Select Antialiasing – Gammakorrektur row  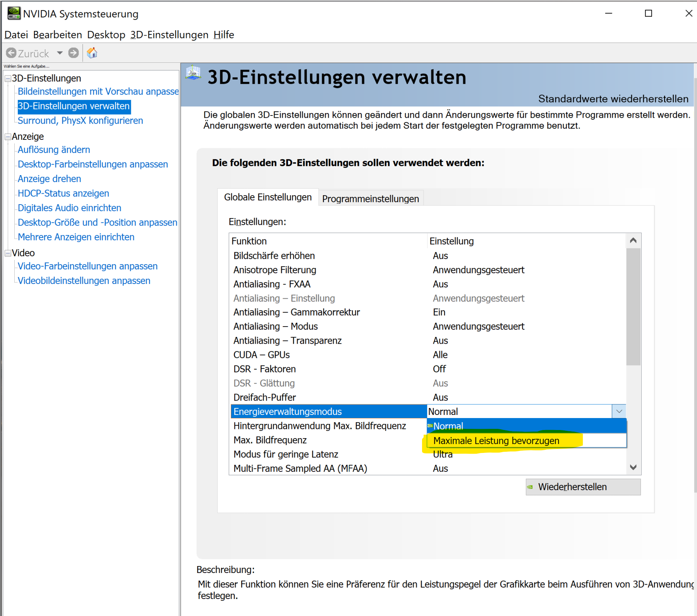428,312
